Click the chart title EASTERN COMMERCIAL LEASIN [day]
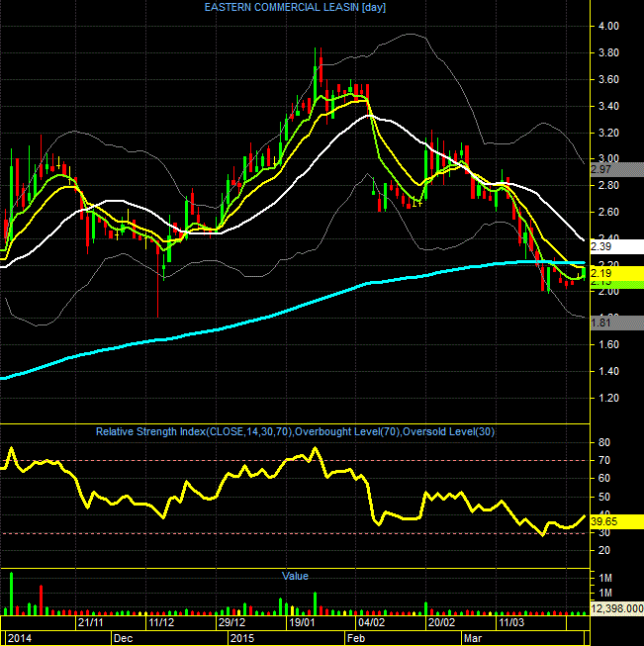 [x=295, y=7]
